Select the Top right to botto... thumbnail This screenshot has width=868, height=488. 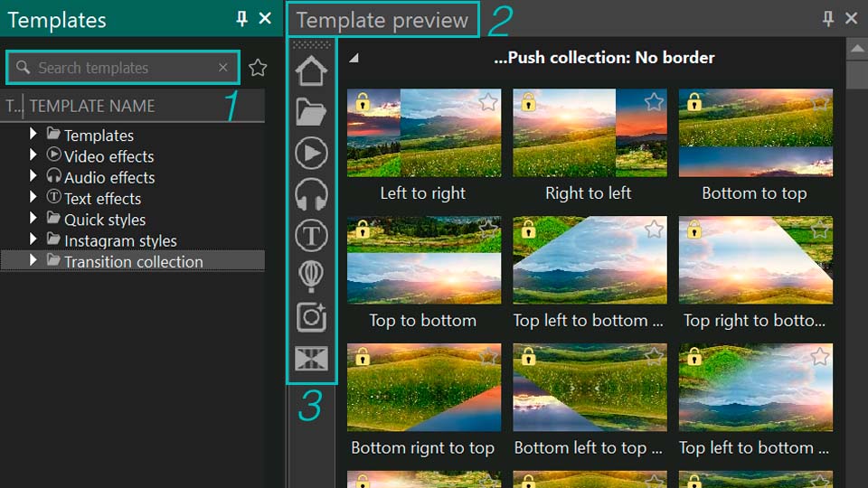pos(756,260)
